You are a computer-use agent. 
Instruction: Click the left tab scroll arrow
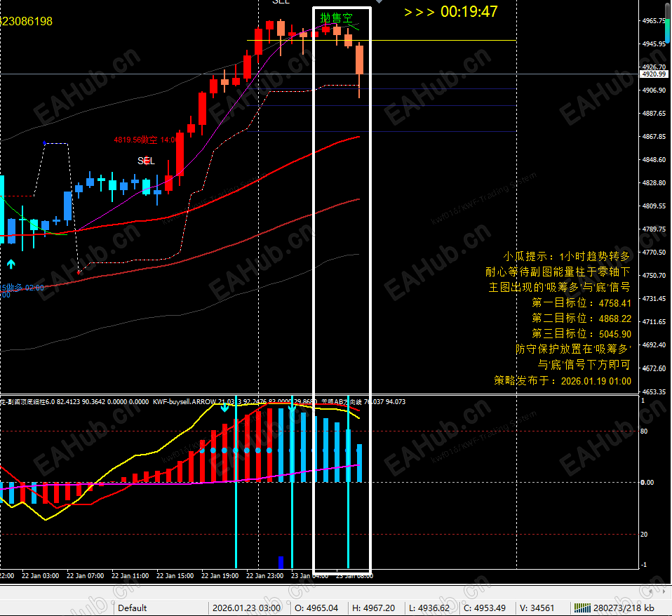652,591
